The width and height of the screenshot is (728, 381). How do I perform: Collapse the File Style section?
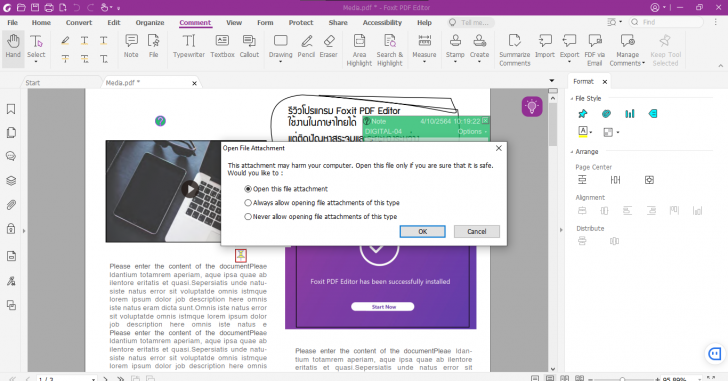[x=572, y=99]
